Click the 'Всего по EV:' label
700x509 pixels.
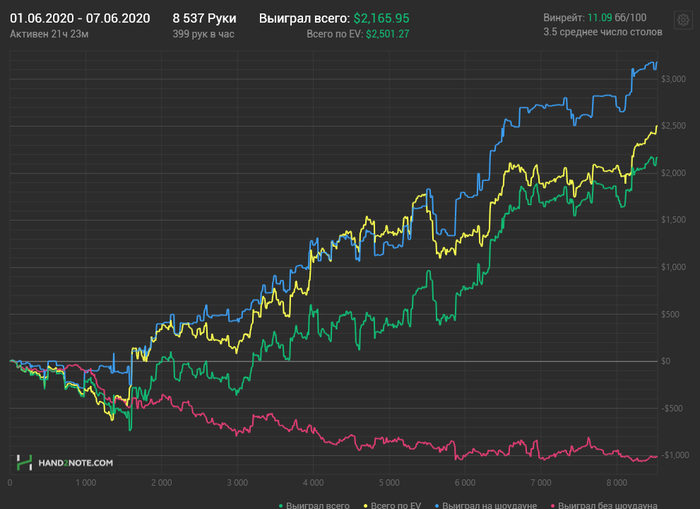(335, 34)
